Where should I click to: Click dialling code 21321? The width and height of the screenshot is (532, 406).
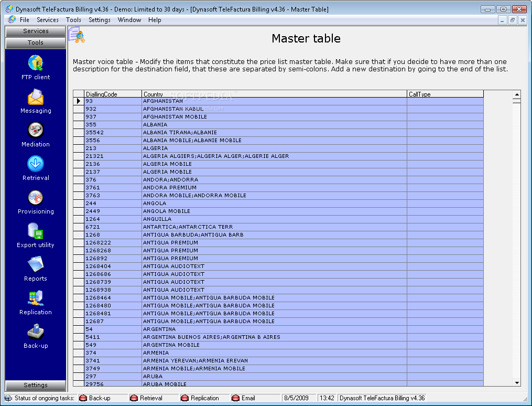(x=113, y=156)
